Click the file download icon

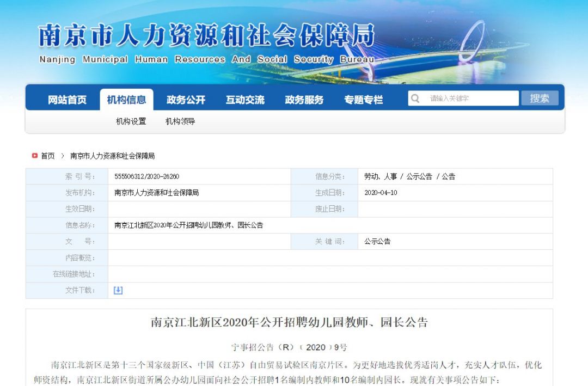118,290
